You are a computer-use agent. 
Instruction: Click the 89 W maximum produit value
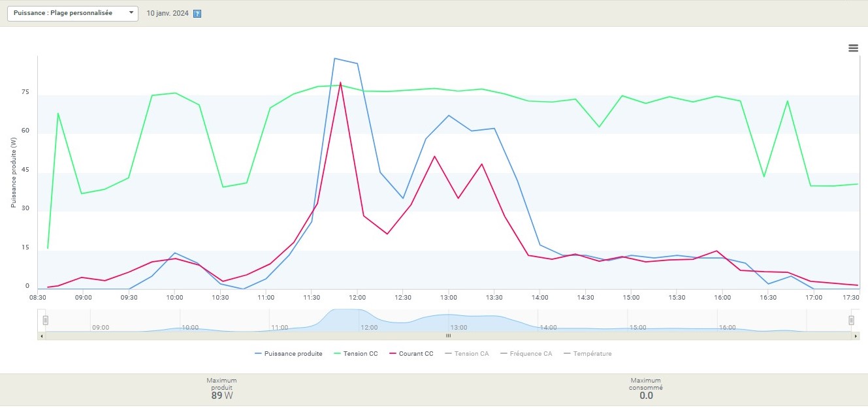pyautogui.click(x=221, y=396)
